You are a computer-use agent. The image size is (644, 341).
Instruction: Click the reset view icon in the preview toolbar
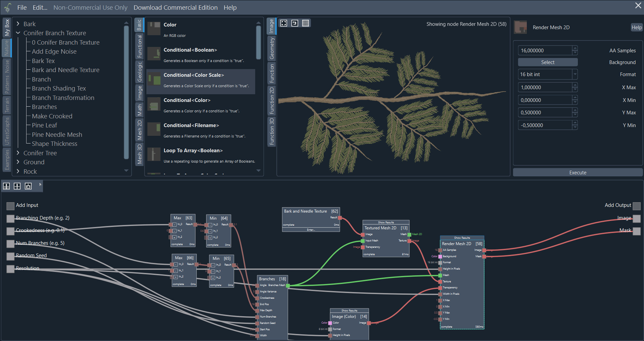tap(294, 23)
